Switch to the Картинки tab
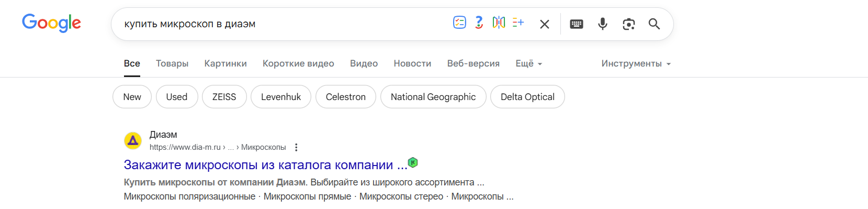Image resolution: width=868 pixels, height=209 pixels. (226, 63)
